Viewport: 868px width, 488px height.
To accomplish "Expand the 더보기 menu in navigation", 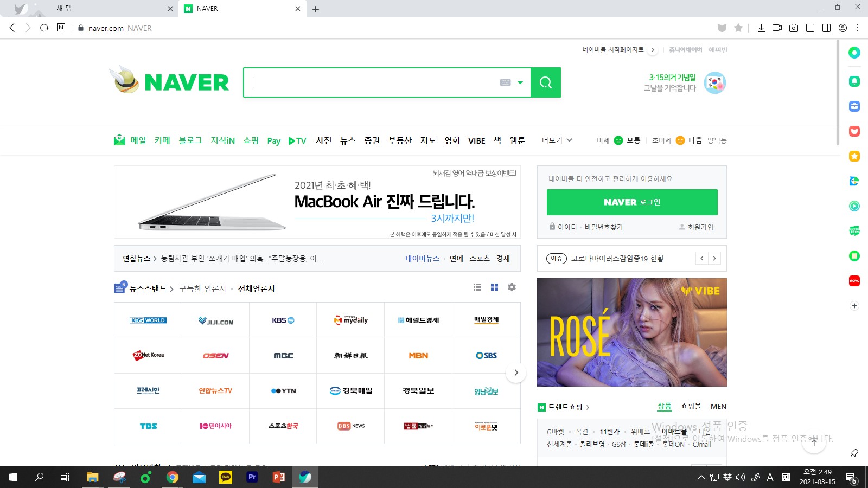I will (x=557, y=140).
